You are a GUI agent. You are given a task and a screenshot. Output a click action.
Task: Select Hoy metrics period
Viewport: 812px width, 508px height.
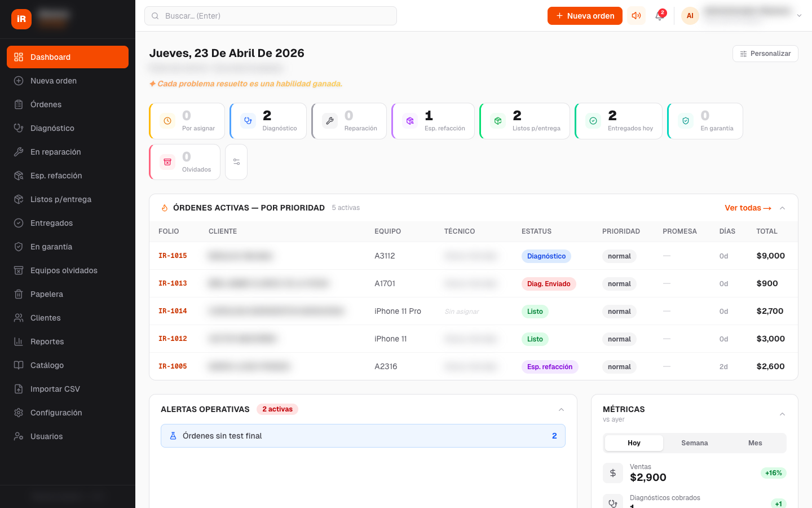[x=634, y=443]
